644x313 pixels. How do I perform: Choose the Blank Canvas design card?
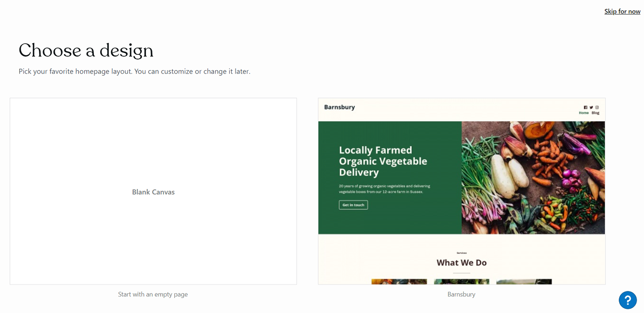(153, 191)
